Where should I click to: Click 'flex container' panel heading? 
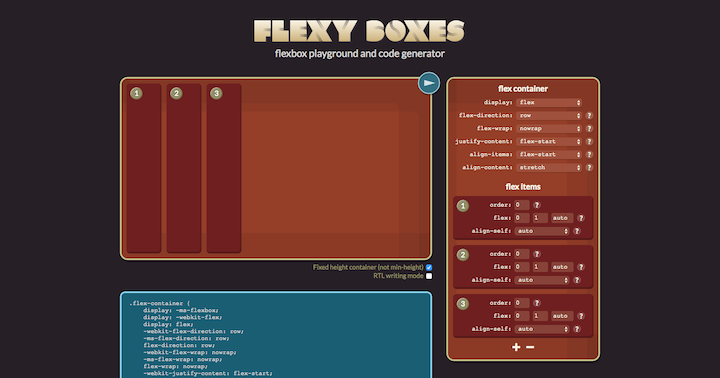(523, 89)
